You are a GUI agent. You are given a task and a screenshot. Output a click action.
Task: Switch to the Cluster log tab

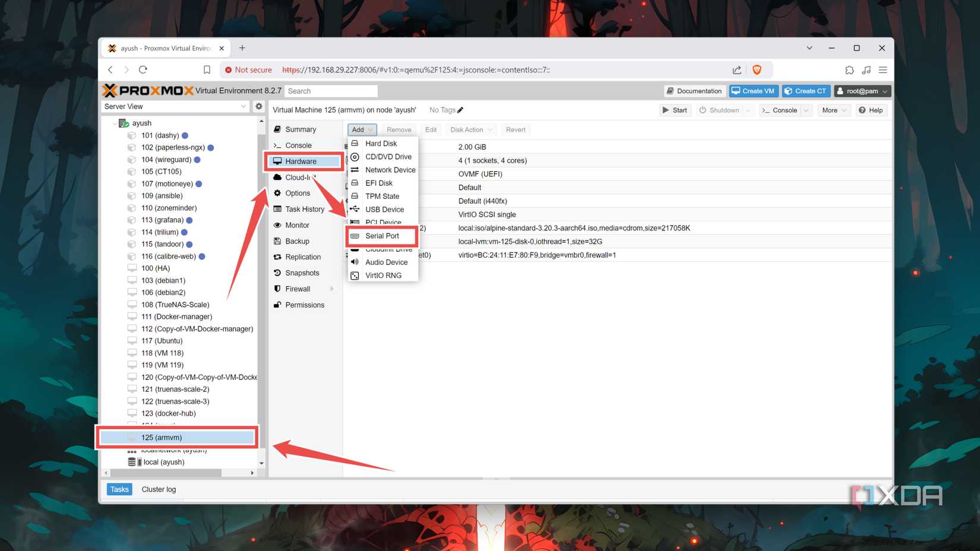coord(159,489)
